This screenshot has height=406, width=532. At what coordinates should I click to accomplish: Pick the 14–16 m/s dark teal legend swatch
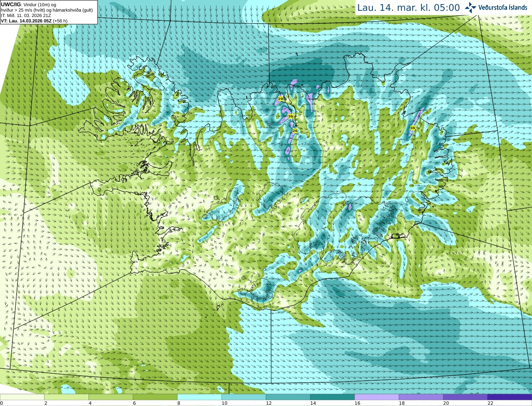pyautogui.click(x=332, y=397)
